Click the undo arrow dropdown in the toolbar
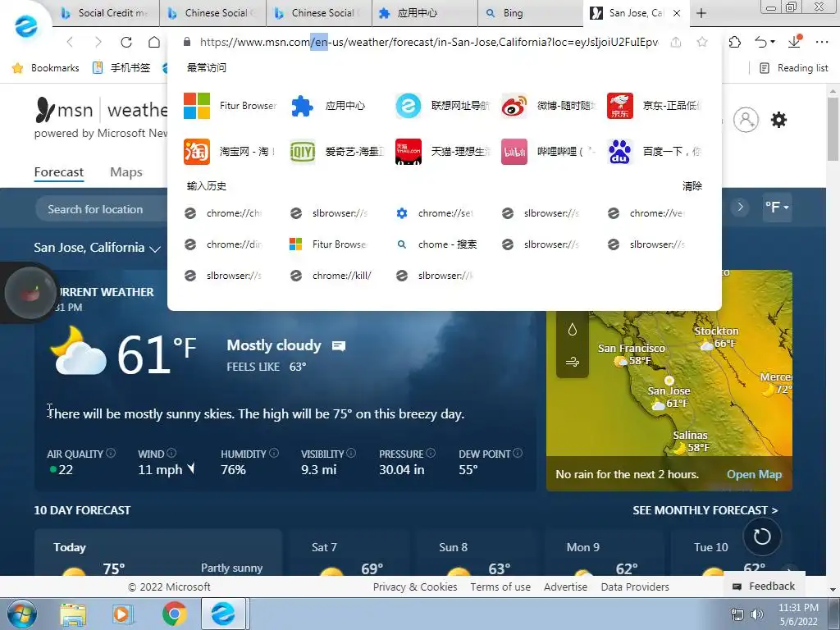The image size is (840, 630). coord(765,42)
